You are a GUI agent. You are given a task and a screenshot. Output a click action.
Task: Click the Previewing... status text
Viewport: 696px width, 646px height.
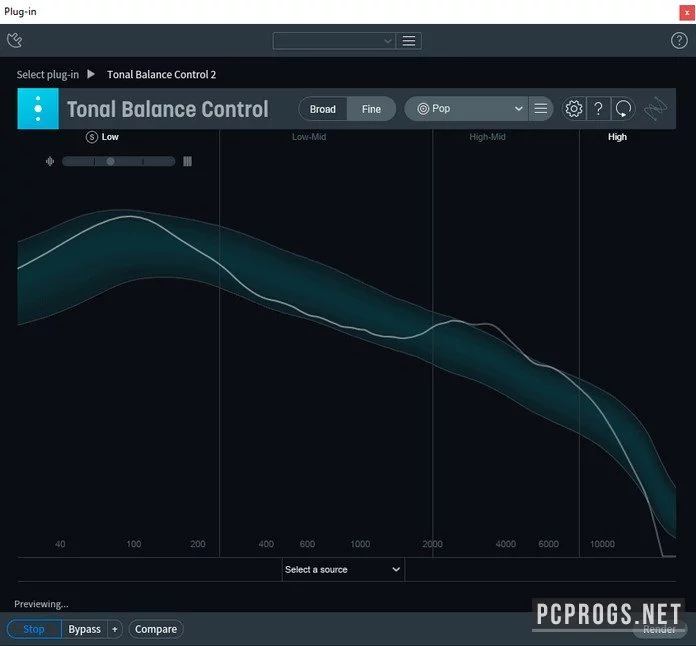41,604
